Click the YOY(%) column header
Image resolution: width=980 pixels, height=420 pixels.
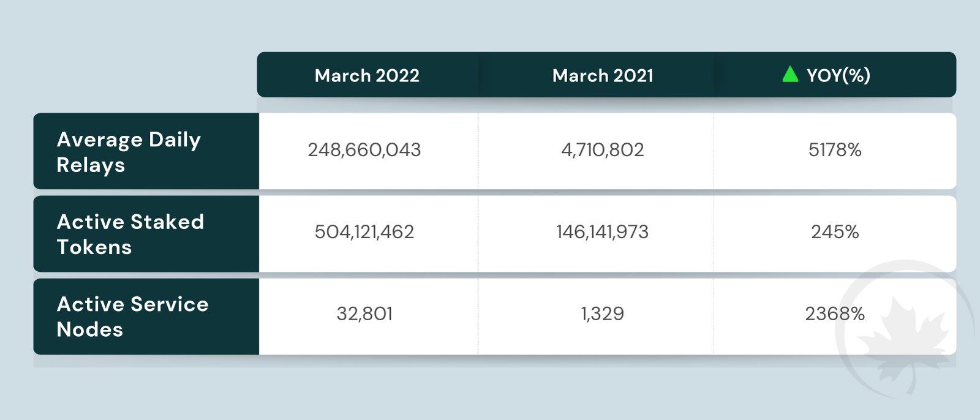pos(838,75)
